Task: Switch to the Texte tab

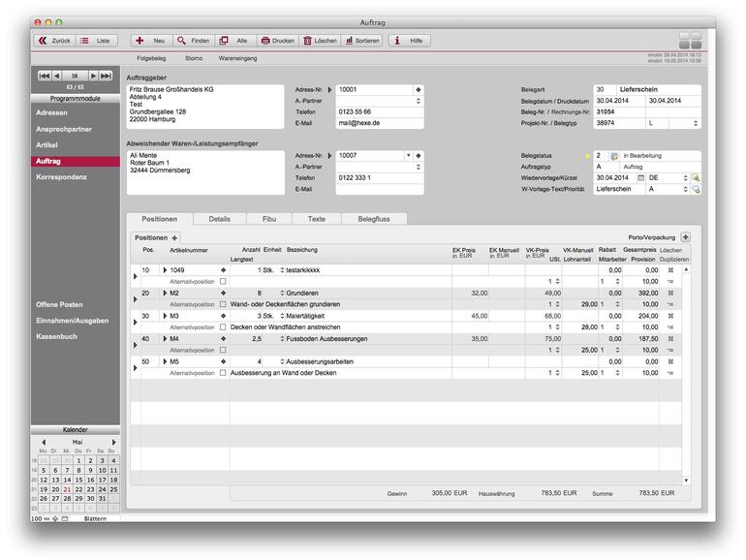Action: pos(317,219)
